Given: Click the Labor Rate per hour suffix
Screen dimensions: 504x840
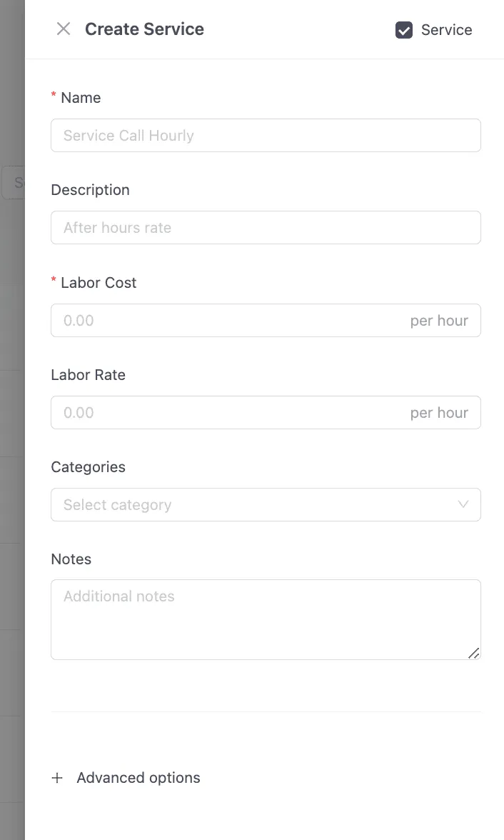Looking at the screenshot, I should tap(439, 413).
